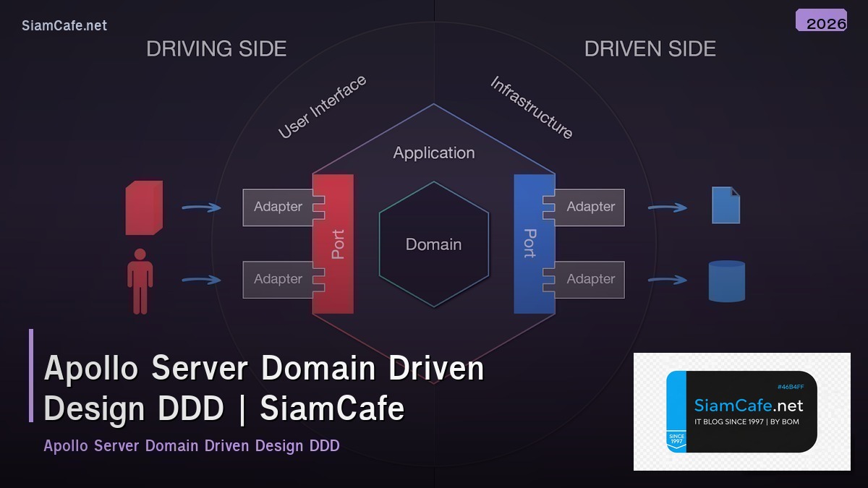Click the Apollo Server Domain Driven Design title
This screenshot has height=488, width=868.
pos(265,387)
